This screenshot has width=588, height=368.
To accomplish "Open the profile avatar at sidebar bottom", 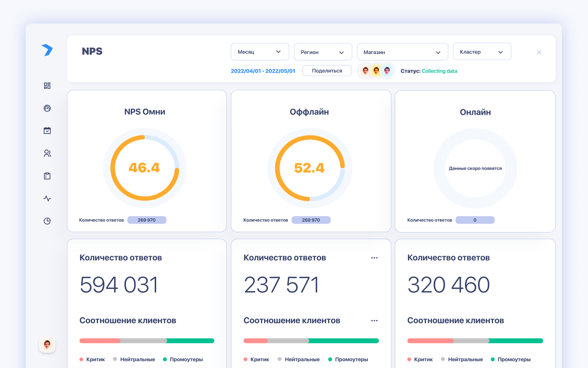I will tap(47, 345).
